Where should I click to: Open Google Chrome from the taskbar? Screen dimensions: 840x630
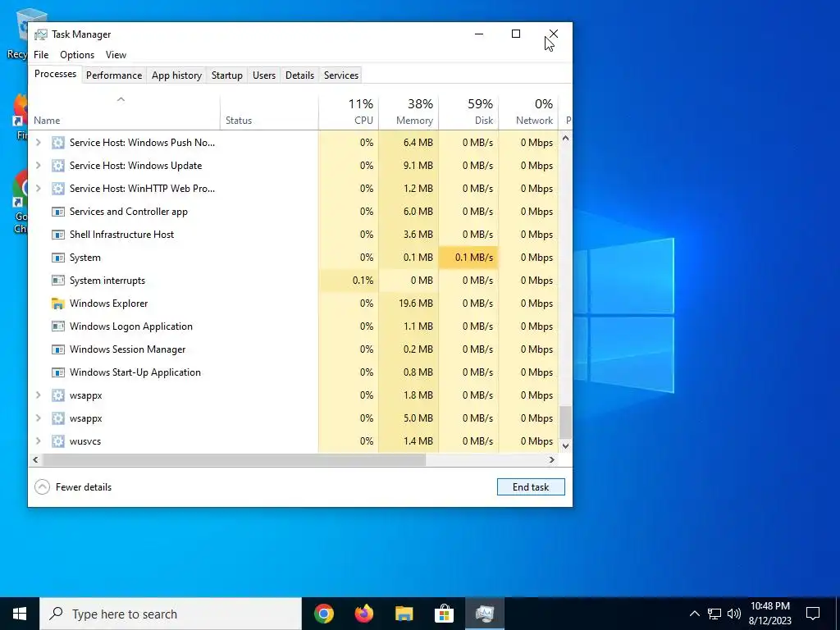(324, 614)
